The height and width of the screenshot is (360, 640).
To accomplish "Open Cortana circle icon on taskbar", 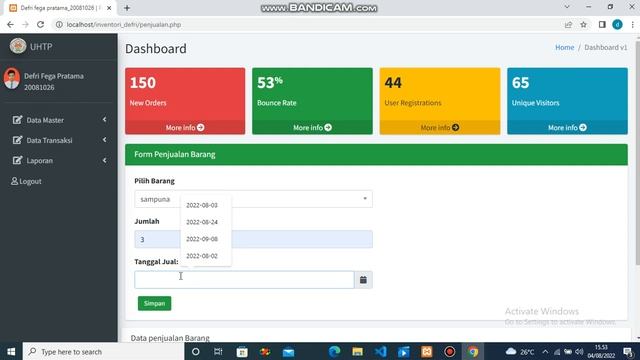I will (196, 351).
